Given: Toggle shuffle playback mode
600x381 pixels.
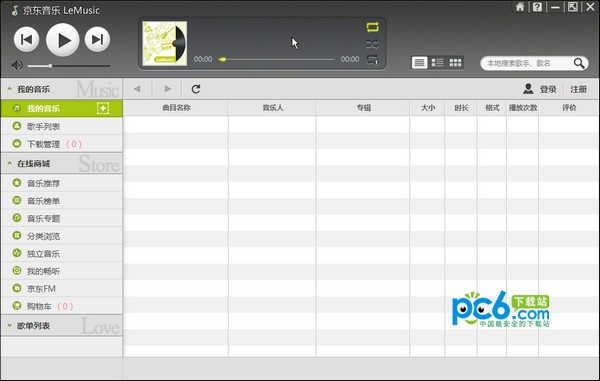Looking at the screenshot, I should 372,44.
